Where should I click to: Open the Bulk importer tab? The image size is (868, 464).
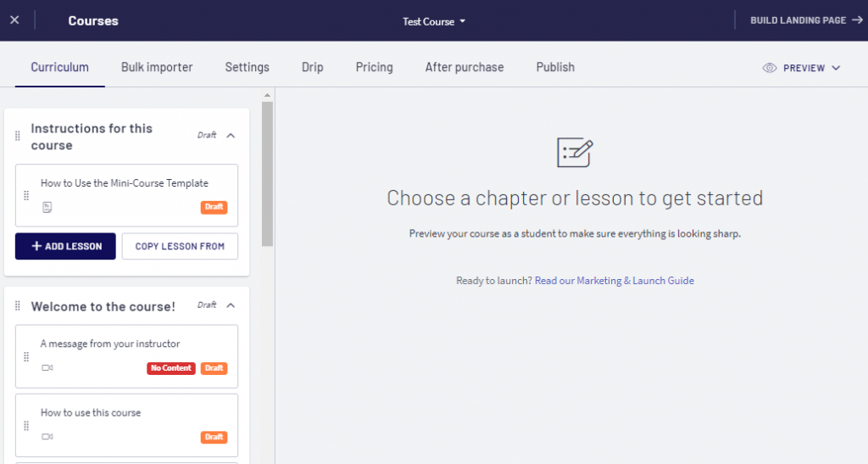click(x=157, y=67)
